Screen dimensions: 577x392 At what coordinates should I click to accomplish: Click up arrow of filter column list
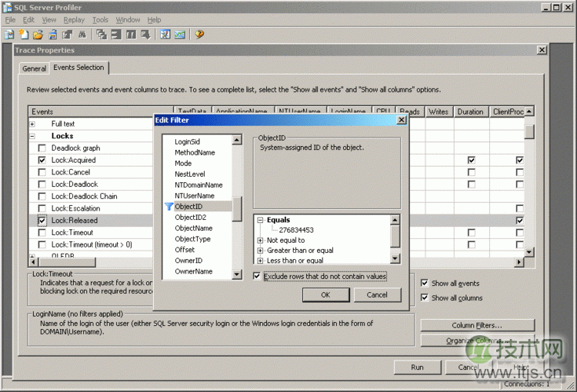(x=237, y=140)
